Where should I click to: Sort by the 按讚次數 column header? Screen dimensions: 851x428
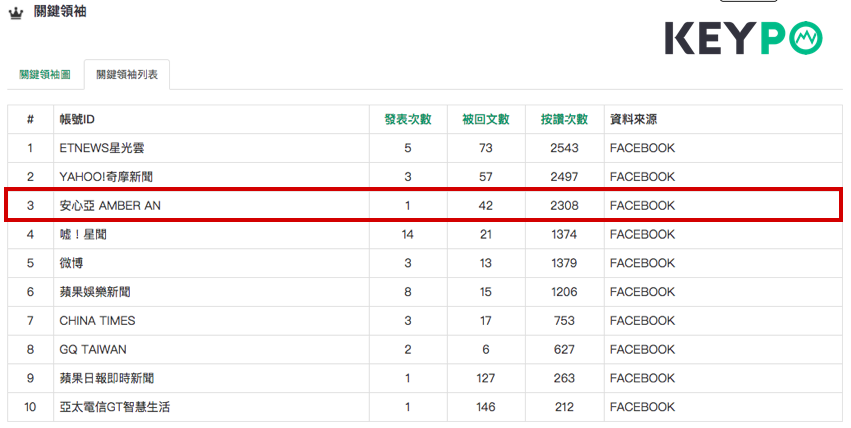564,119
